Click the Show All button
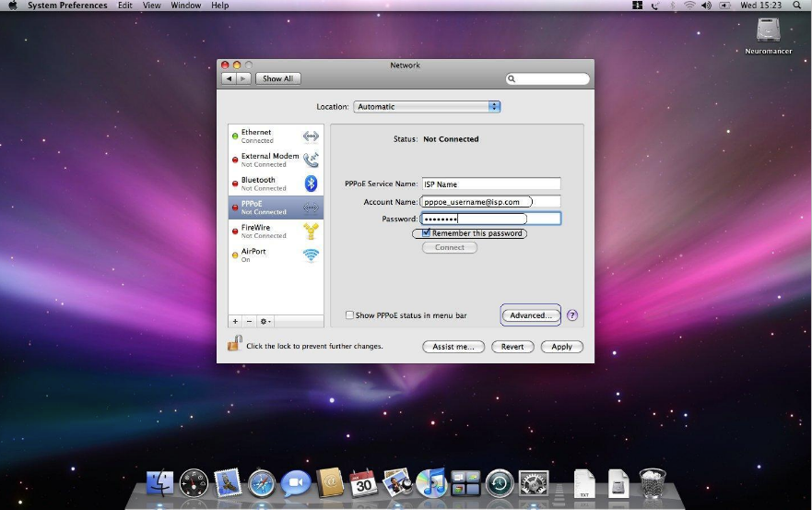 tap(277, 78)
